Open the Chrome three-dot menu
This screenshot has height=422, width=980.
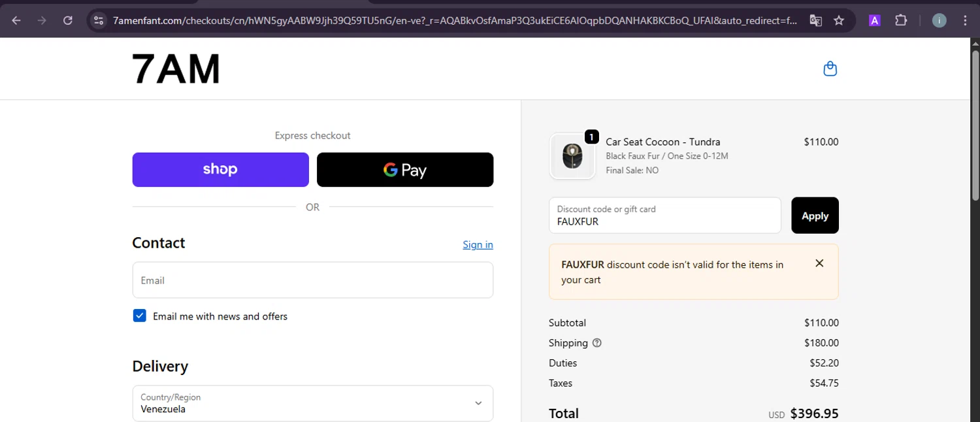[966, 20]
